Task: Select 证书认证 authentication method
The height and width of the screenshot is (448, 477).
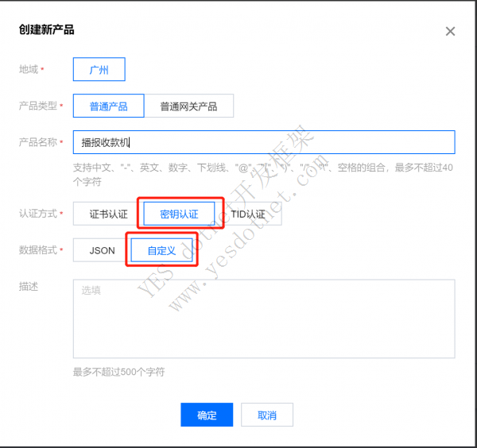Action: pyautogui.click(x=107, y=214)
